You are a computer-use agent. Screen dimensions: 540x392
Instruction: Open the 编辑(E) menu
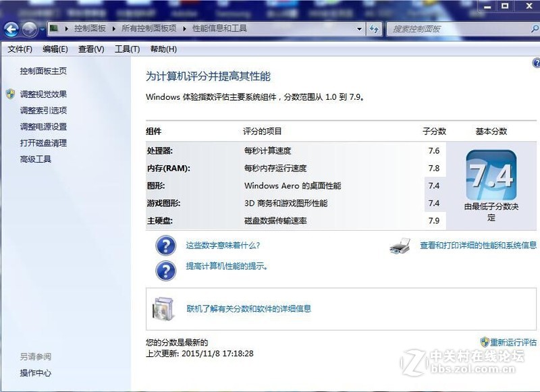point(55,49)
